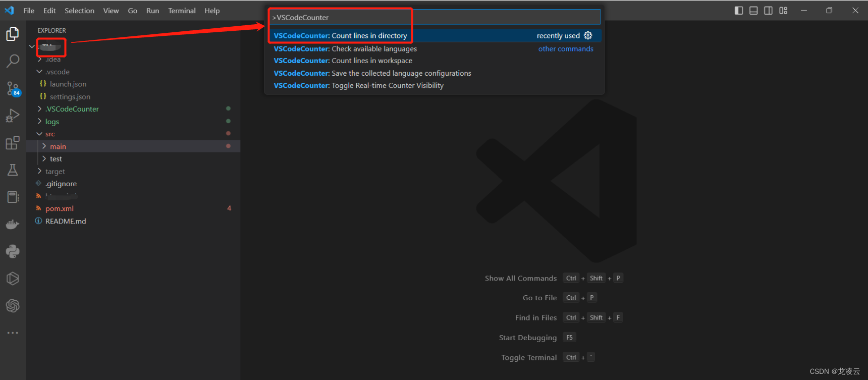Open the hexagon extension view icon
Viewport: 868px width, 380px height.
(13, 279)
